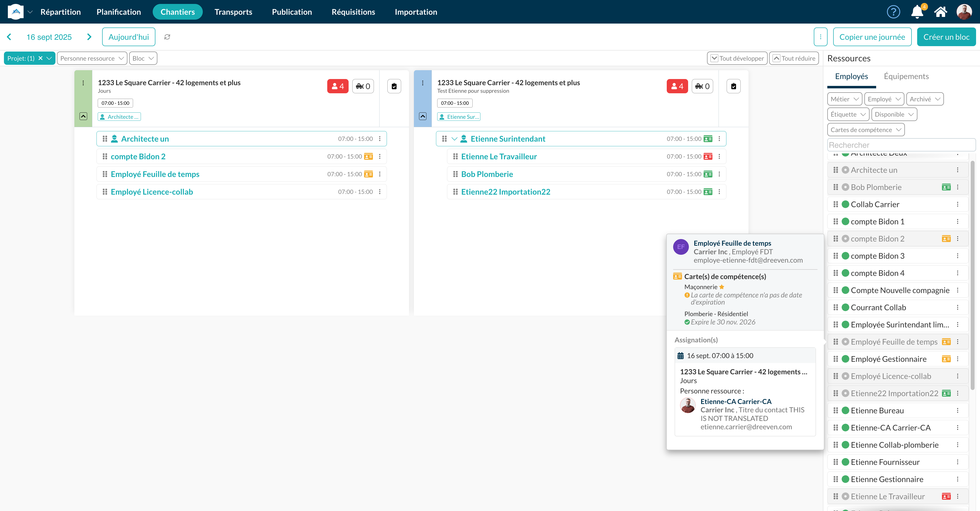Screen dimensions: 980x511
Task: Collapse the Test Etienne block caret toggle
Action: 423,116
